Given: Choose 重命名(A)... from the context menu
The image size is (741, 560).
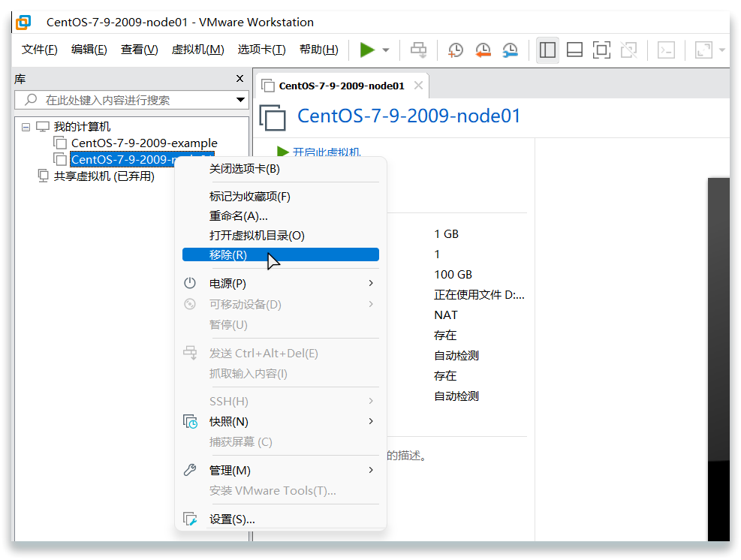Looking at the screenshot, I should click(x=281, y=216).
